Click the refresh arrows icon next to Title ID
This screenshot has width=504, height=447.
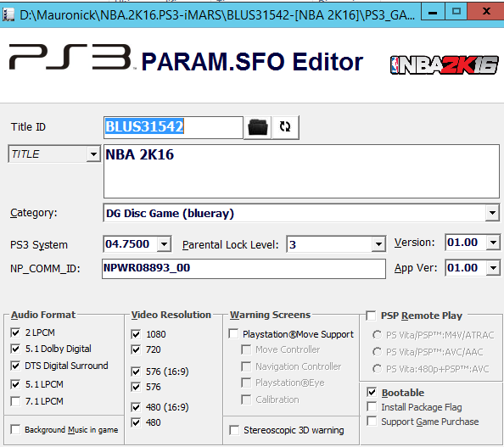pos(285,127)
